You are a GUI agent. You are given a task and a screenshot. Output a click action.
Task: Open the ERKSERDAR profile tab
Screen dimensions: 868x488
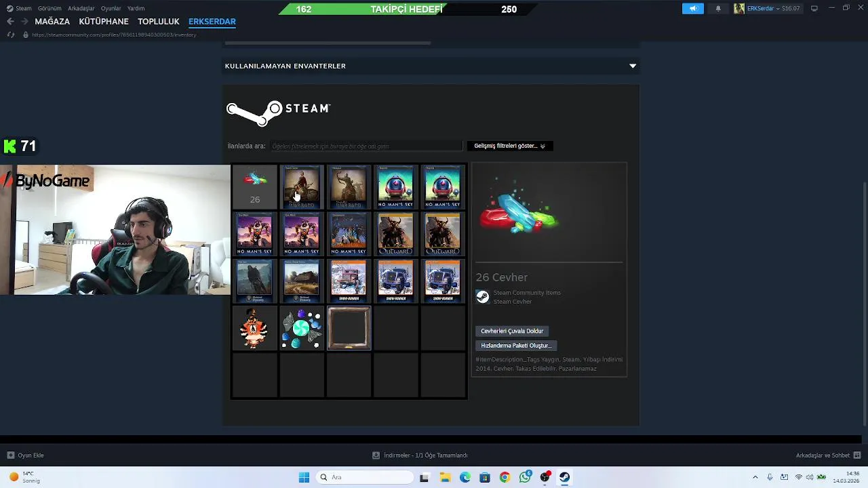212,22
